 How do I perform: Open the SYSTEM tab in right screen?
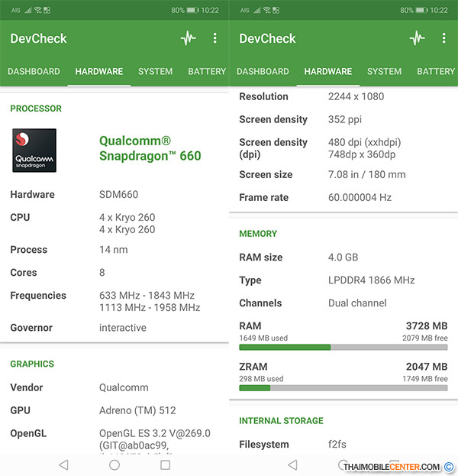(384, 71)
